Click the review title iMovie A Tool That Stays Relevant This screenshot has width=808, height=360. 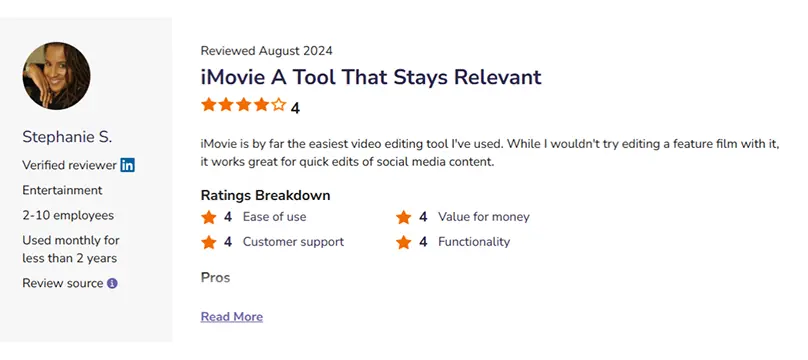tap(371, 77)
